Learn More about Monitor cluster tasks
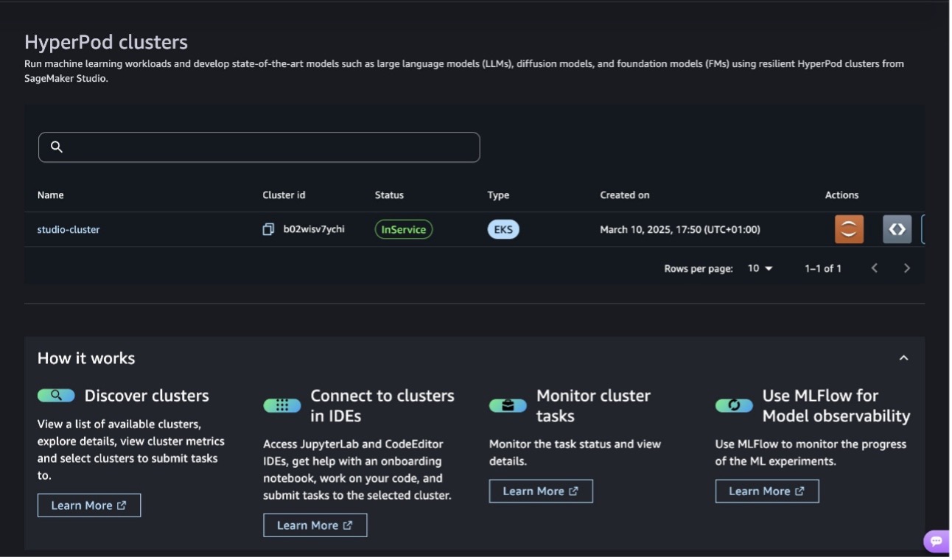The width and height of the screenshot is (952, 560). 541,491
